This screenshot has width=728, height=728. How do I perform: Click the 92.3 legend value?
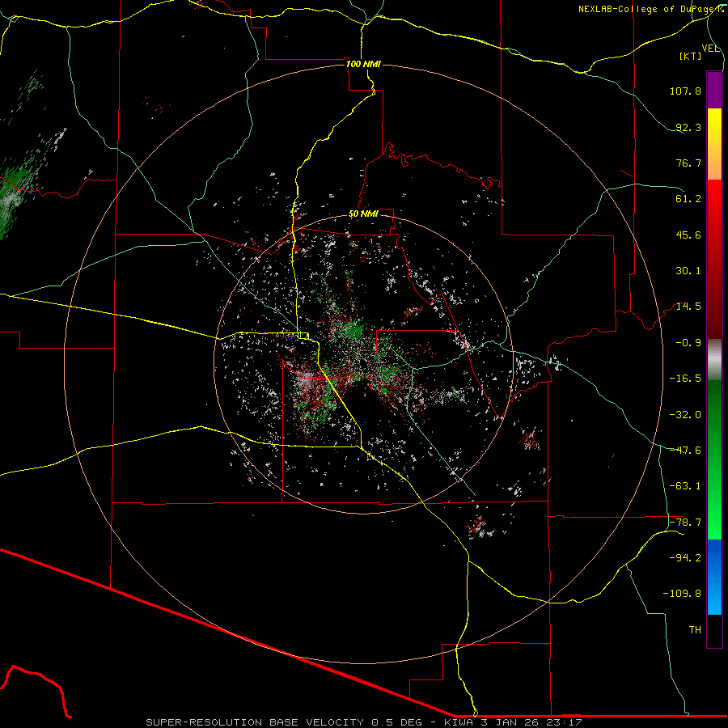688,127
